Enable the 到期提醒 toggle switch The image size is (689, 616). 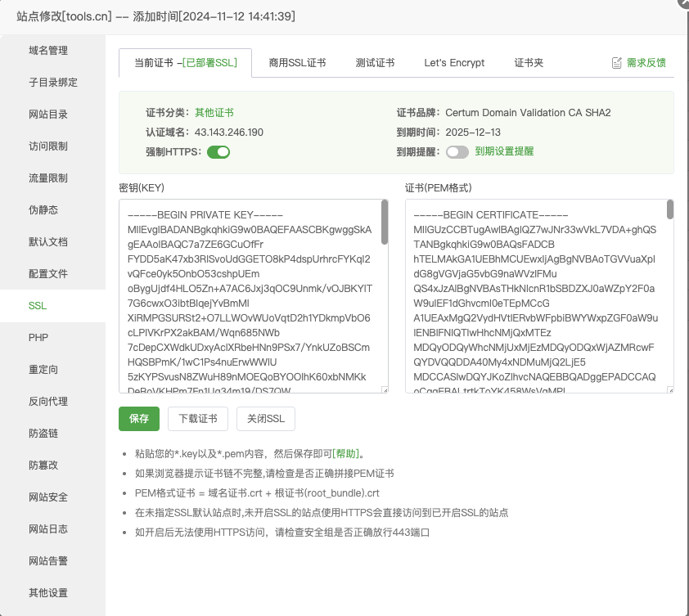457,152
